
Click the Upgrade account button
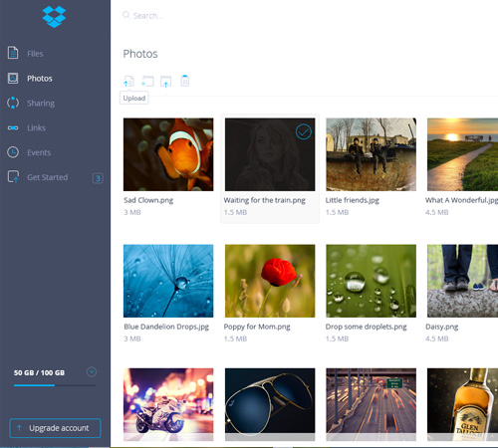[55, 428]
